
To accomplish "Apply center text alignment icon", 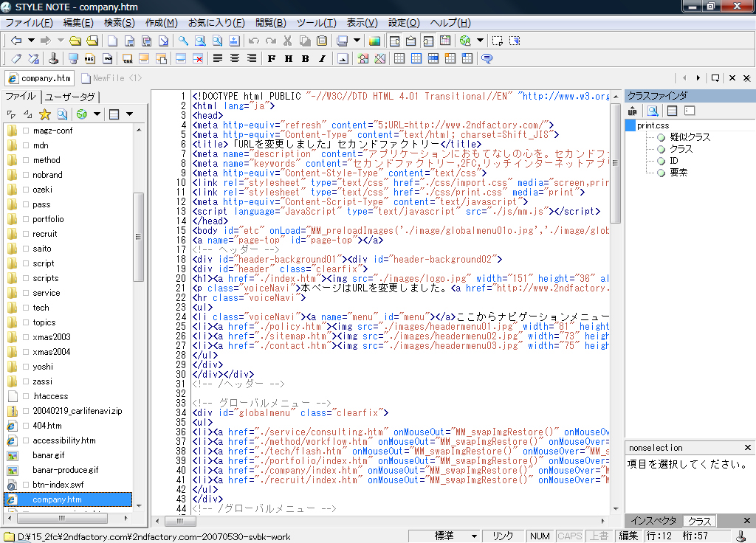I will (234, 59).
